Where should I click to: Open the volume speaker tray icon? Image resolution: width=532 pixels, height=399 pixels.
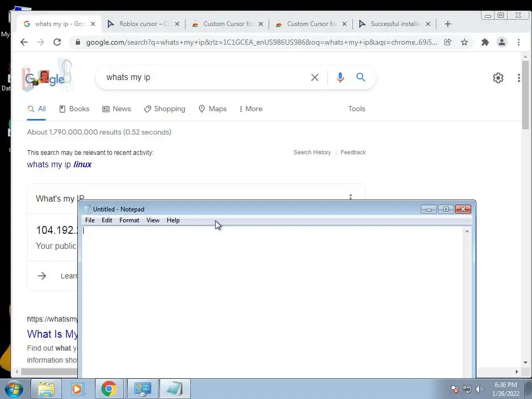480,389
